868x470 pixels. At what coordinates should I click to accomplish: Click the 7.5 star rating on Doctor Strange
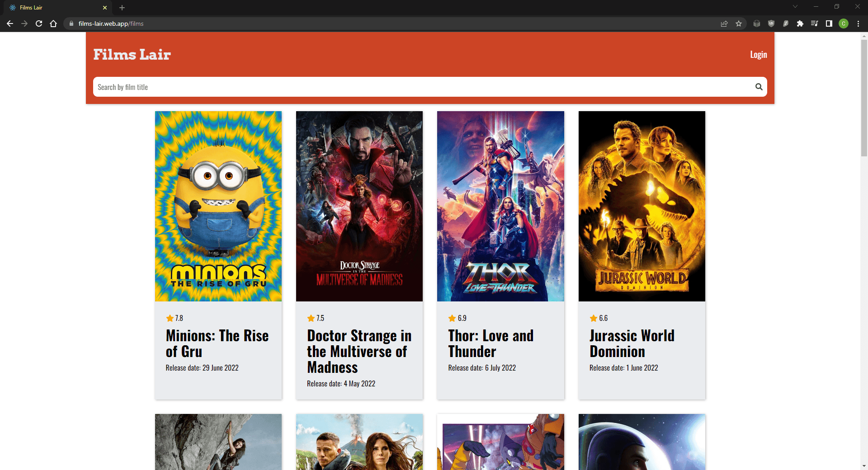coord(316,318)
